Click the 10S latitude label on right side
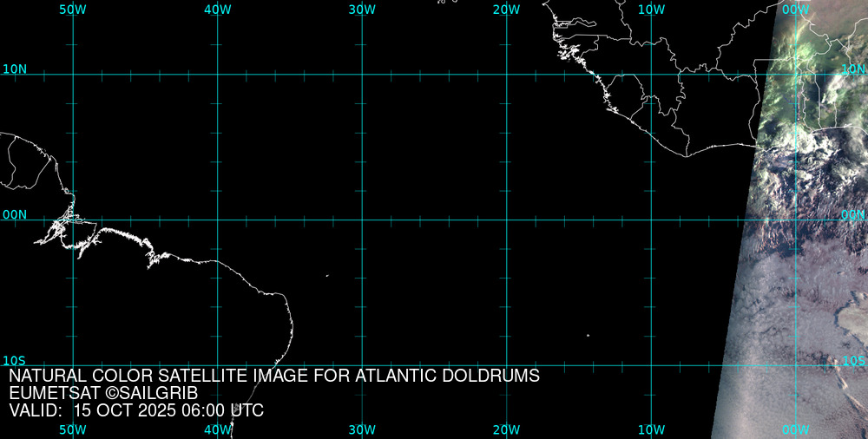The width and height of the screenshot is (868, 439). pos(853,361)
